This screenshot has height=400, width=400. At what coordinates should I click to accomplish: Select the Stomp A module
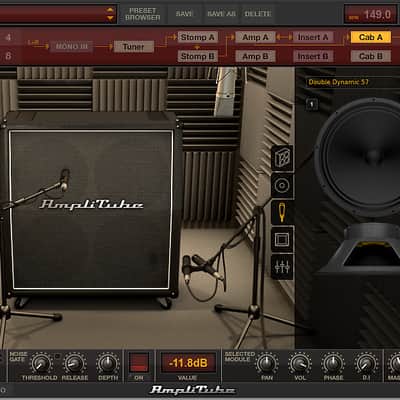[x=197, y=37]
